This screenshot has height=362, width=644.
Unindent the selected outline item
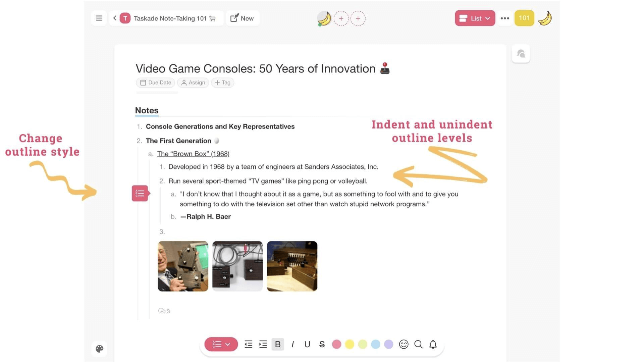tap(248, 344)
